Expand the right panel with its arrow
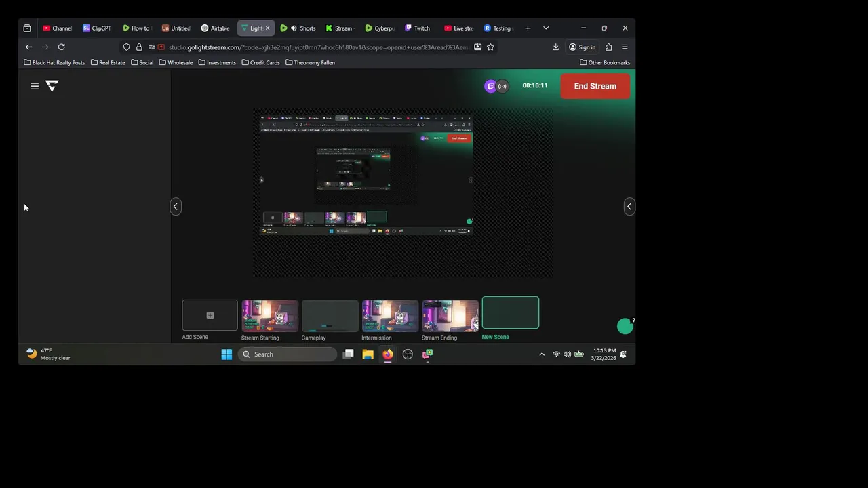Image resolution: width=868 pixels, height=488 pixels. 629,207
